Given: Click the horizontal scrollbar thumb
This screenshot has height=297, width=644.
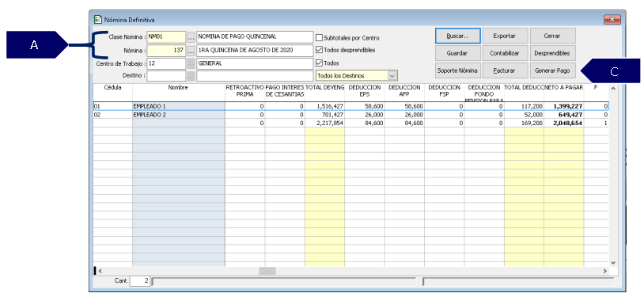Looking at the screenshot, I should tap(267, 271).
